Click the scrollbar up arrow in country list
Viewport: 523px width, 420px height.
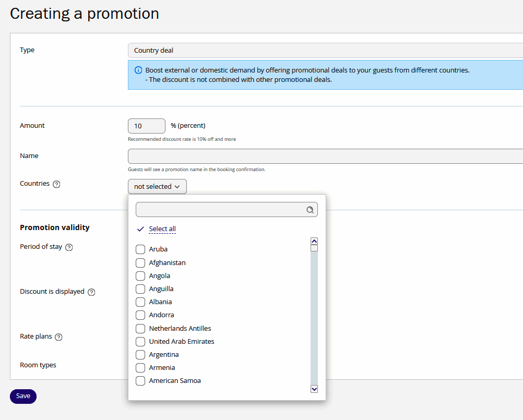point(314,241)
